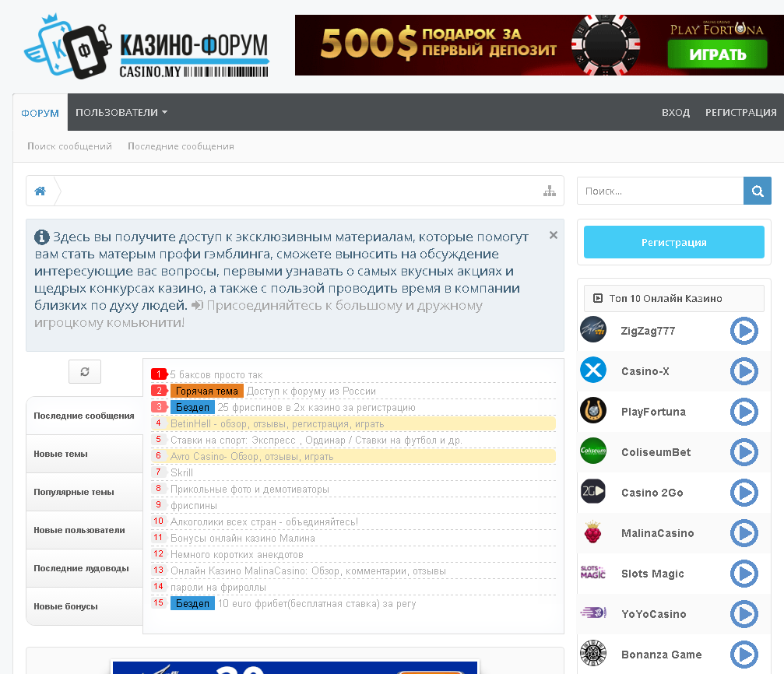Select the Новые бонусы side tab
This screenshot has height=674, width=784.
click(85, 606)
